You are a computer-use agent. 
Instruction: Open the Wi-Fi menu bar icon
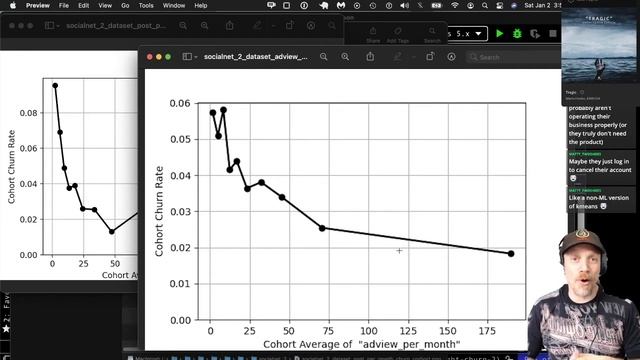pyautogui.click(x=455, y=6)
